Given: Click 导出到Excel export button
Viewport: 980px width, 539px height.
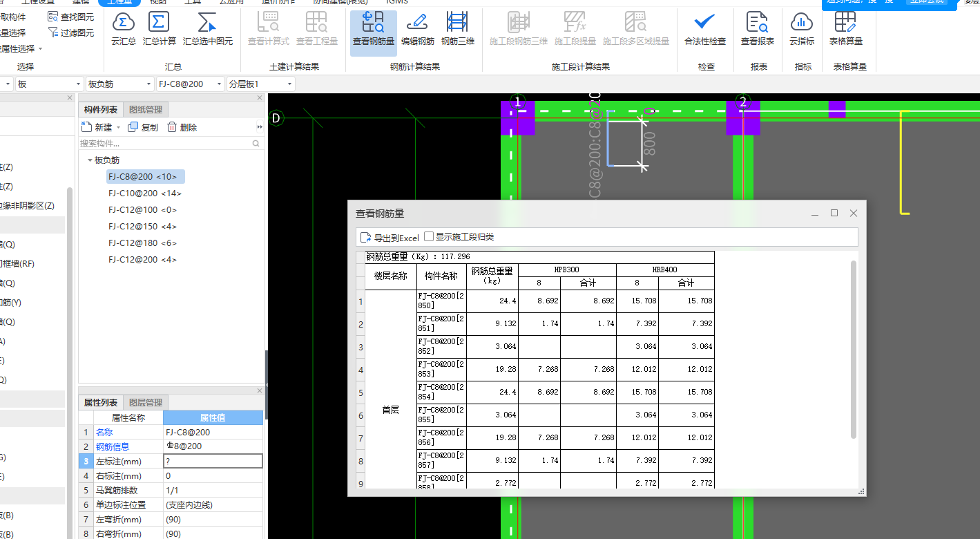Looking at the screenshot, I should coord(390,237).
